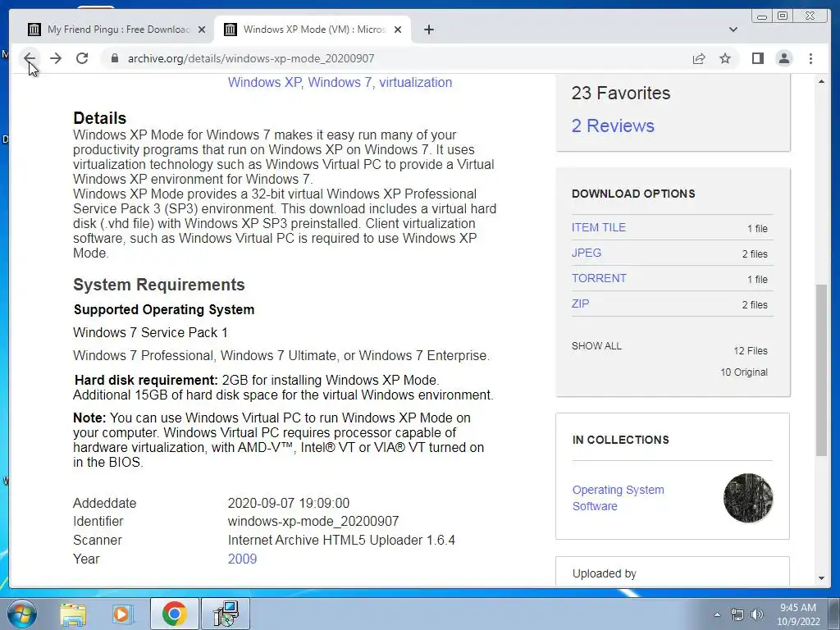Close the My Friend Pingu tab

point(202,30)
